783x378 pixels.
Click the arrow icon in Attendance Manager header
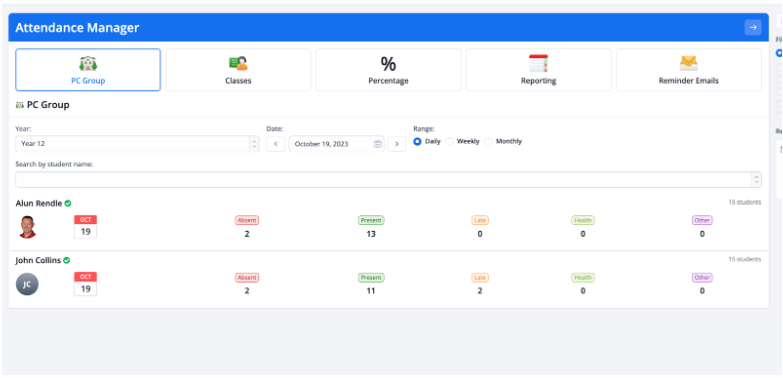[x=753, y=27]
